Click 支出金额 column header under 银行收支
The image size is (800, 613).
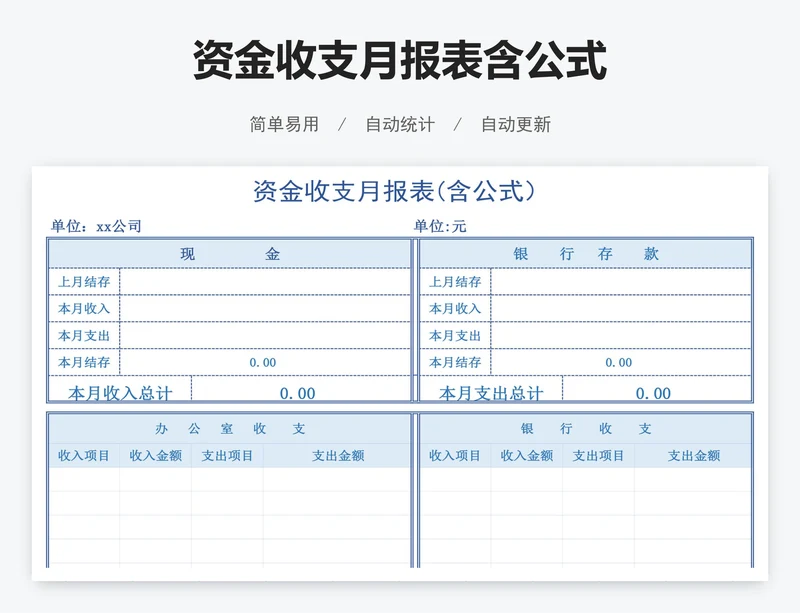click(x=694, y=456)
